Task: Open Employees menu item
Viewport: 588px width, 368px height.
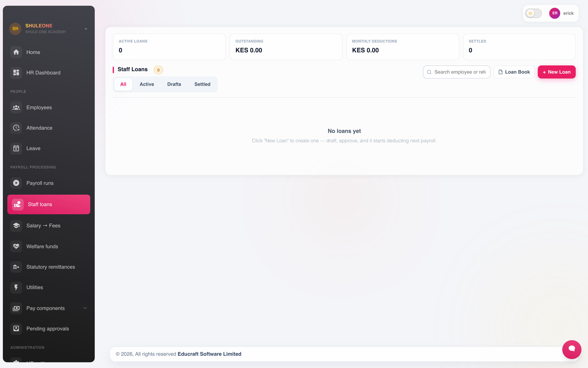Action: click(49, 107)
